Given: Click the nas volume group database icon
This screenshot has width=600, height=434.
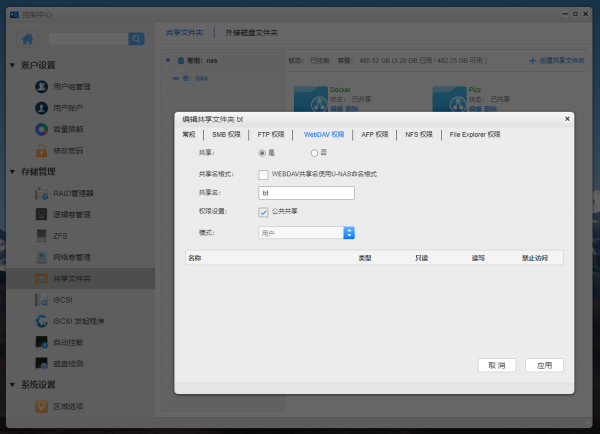Looking at the screenshot, I should click(x=181, y=60).
